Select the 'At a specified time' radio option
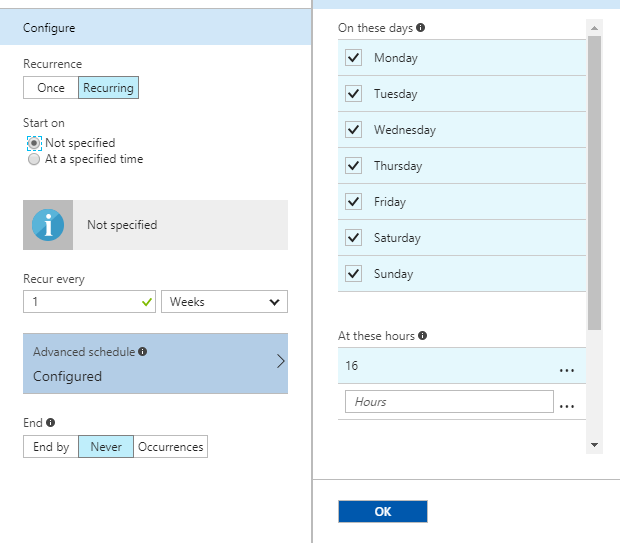This screenshot has width=620, height=543. (x=35, y=159)
